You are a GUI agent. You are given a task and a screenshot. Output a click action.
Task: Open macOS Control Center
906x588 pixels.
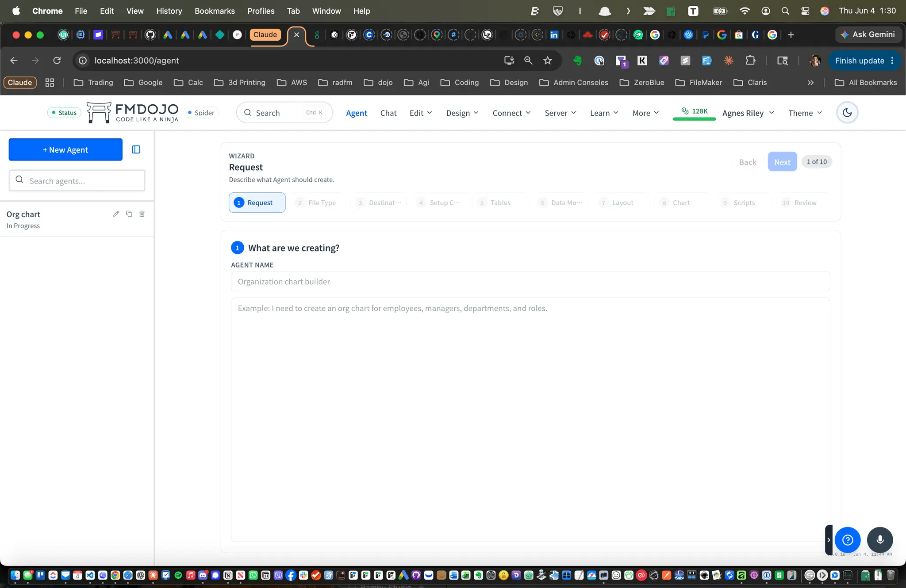pos(805,11)
